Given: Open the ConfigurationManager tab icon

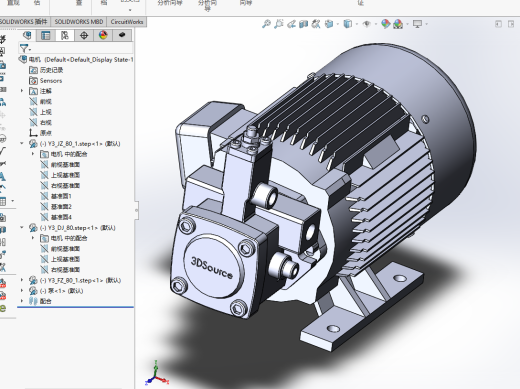Looking at the screenshot, I should (x=65, y=35).
